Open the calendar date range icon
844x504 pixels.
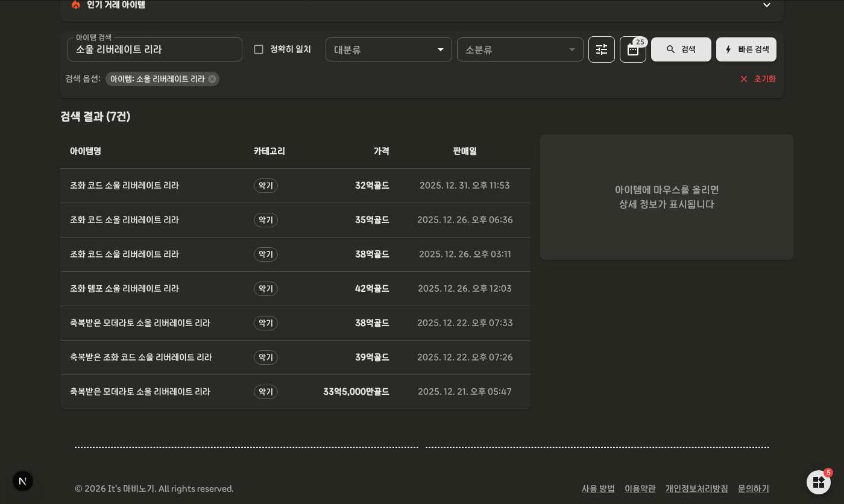[x=633, y=49]
